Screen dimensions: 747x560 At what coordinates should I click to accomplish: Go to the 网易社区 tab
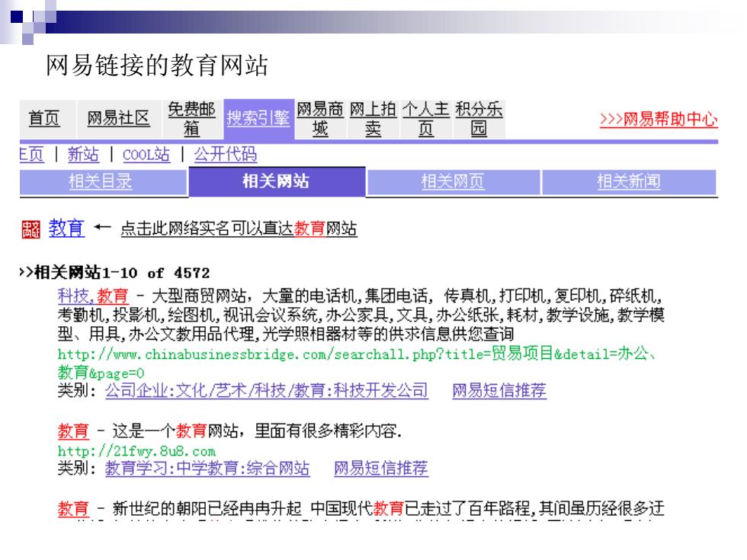119,119
